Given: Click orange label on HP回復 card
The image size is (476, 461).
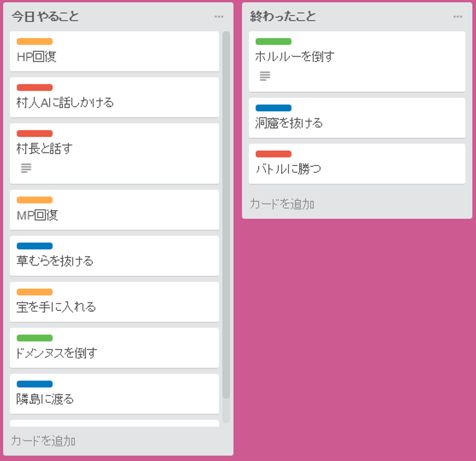Looking at the screenshot, I should pos(35,42).
